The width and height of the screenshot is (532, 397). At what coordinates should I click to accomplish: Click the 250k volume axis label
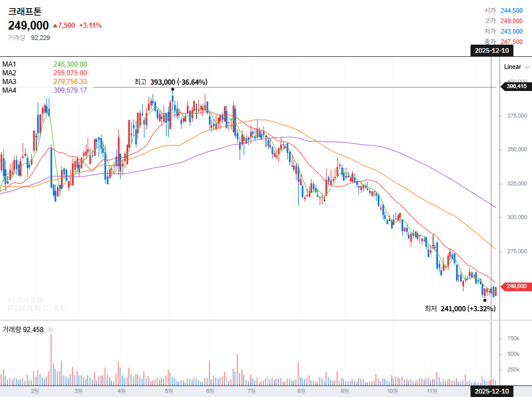(513, 370)
